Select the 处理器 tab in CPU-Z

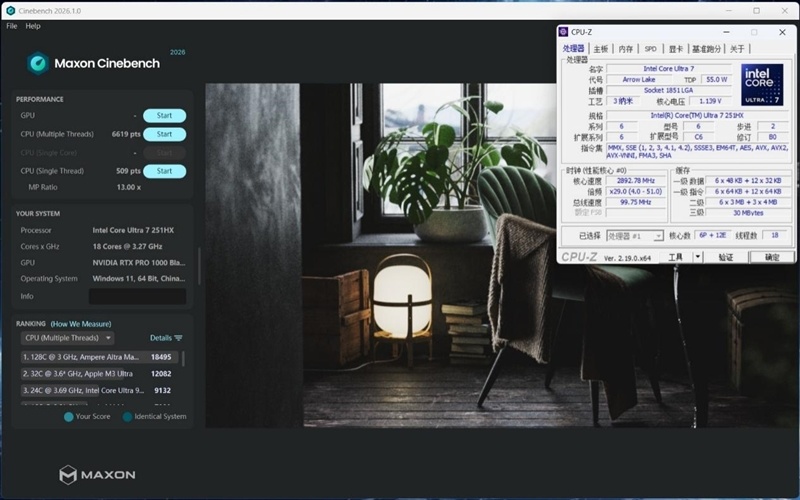pos(573,48)
